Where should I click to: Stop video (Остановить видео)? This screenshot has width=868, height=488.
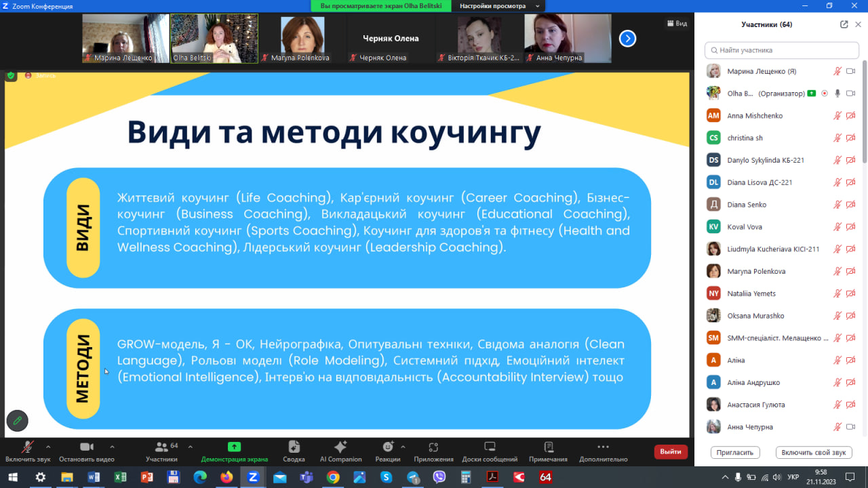click(x=86, y=451)
